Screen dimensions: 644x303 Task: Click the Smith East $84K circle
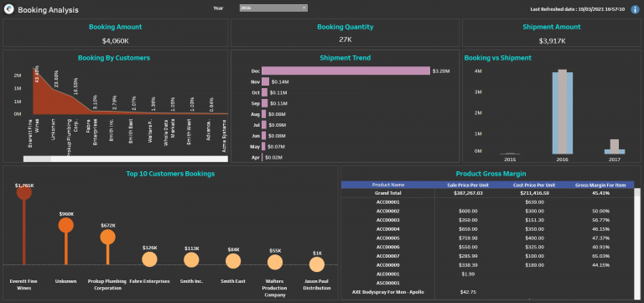coord(233,261)
